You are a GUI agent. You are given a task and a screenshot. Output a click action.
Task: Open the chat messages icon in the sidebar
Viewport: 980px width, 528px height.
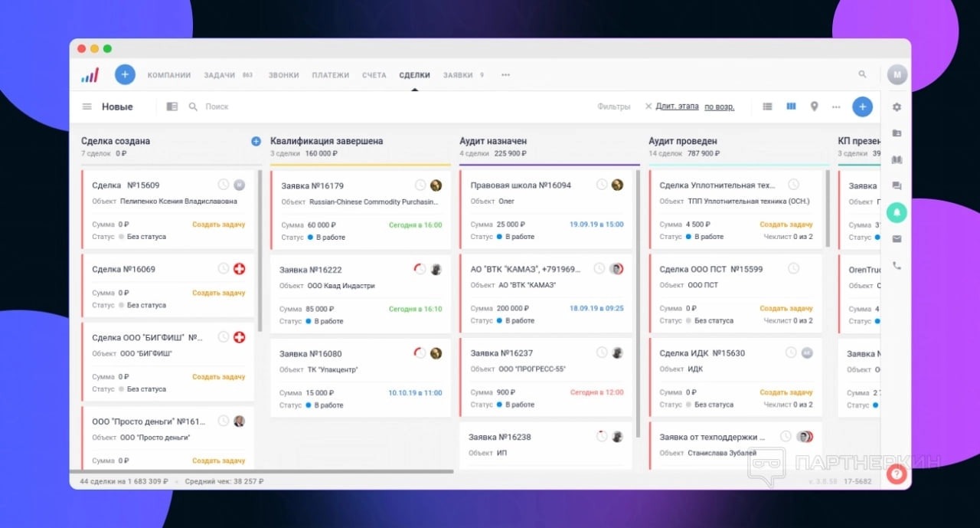[x=897, y=186]
